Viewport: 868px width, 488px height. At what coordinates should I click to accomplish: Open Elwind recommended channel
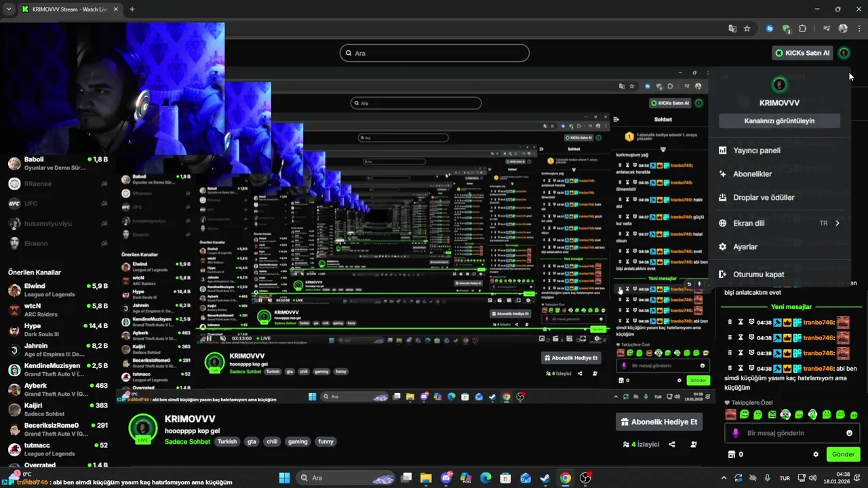pos(58,290)
